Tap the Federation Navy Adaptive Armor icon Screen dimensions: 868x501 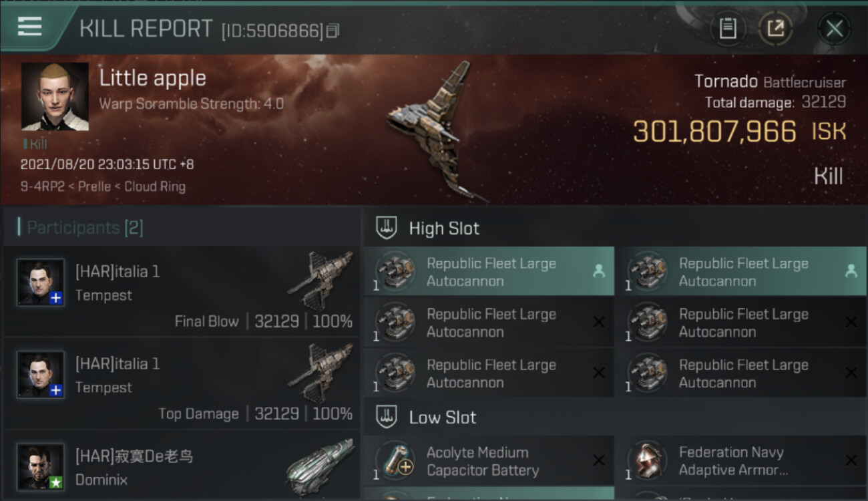(x=648, y=461)
